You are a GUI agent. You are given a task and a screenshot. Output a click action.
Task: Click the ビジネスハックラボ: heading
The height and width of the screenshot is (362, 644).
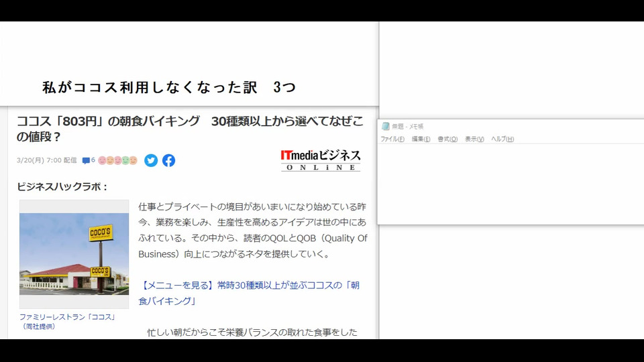[x=62, y=187]
